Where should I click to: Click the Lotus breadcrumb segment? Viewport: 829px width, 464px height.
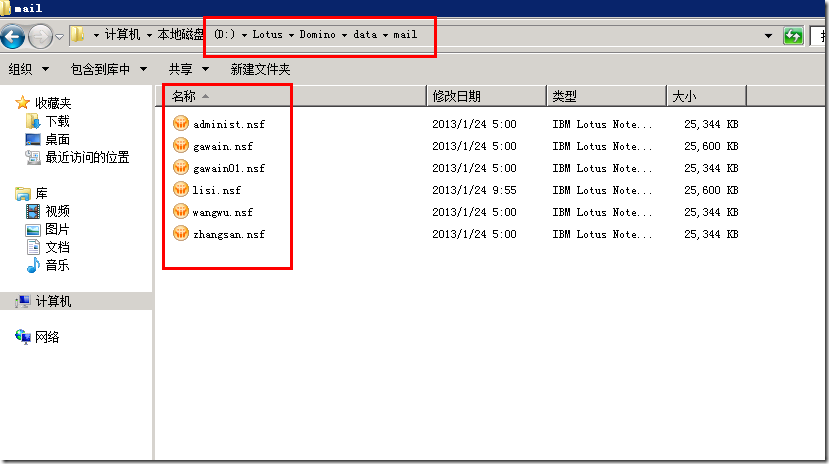click(x=268, y=34)
